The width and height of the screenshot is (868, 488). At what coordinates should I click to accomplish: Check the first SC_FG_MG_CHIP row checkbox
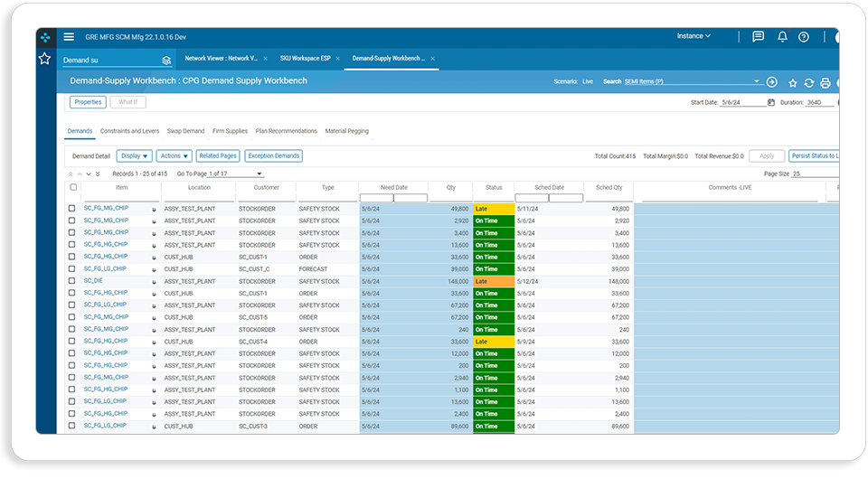pos(72,209)
